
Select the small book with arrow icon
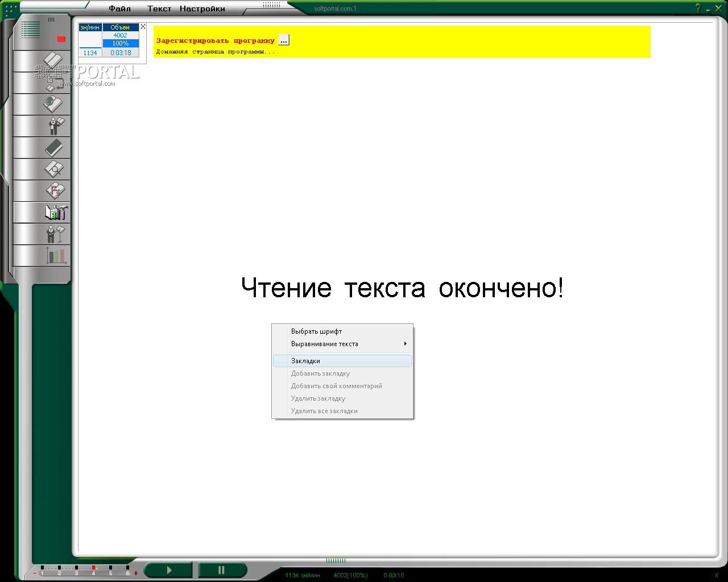point(55,84)
